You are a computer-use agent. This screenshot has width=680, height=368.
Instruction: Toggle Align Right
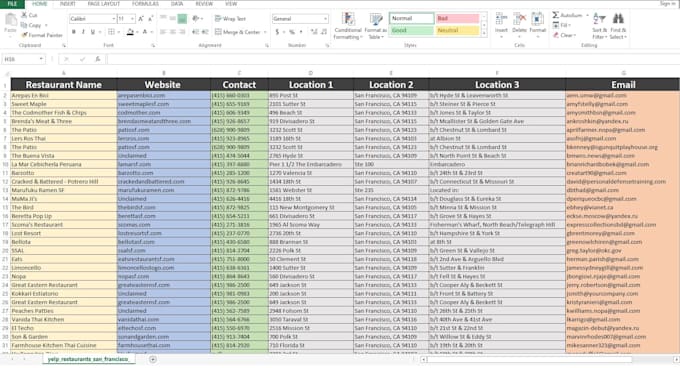(182, 32)
